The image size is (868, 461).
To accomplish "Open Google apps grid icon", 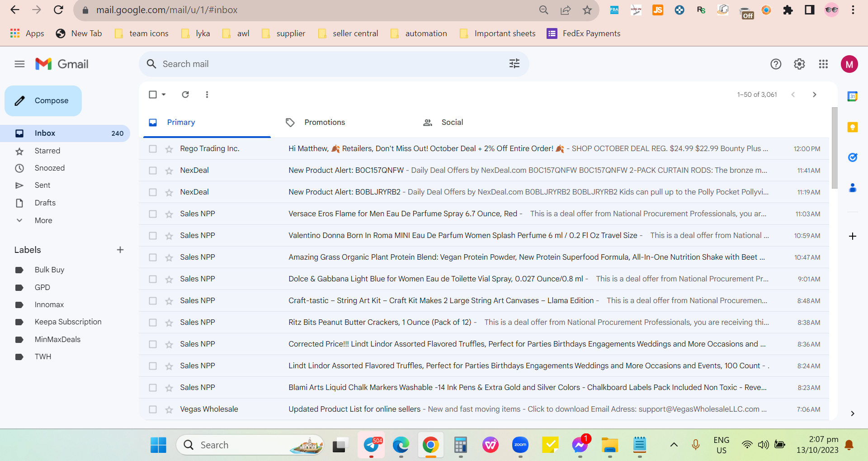I will (x=823, y=64).
